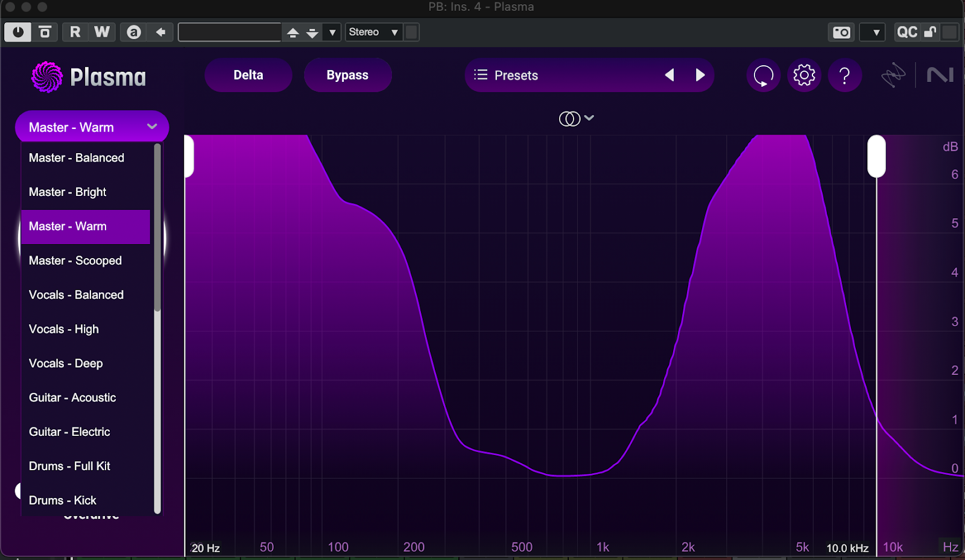Click the 10.0 kHz high frequency handle
The width and height of the screenshot is (965, 560).
pos(876,157)
